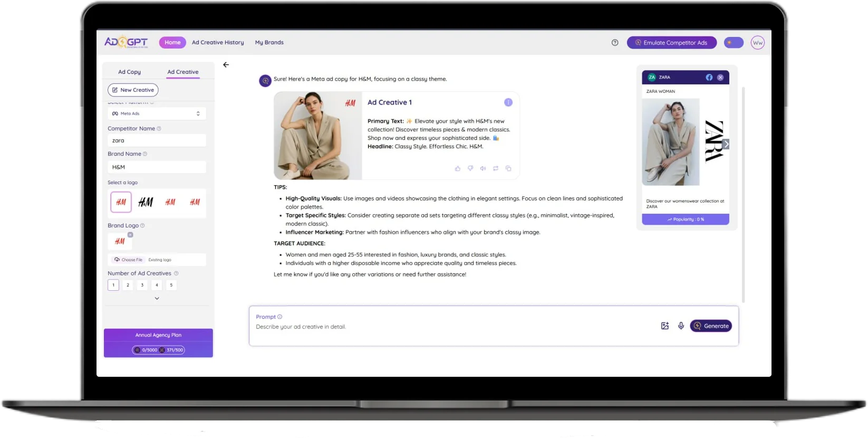This screenshot has width=868, height=438.
Task: Click the thumbs up icon on Ad Creative 1
Action: coord(457,168)
